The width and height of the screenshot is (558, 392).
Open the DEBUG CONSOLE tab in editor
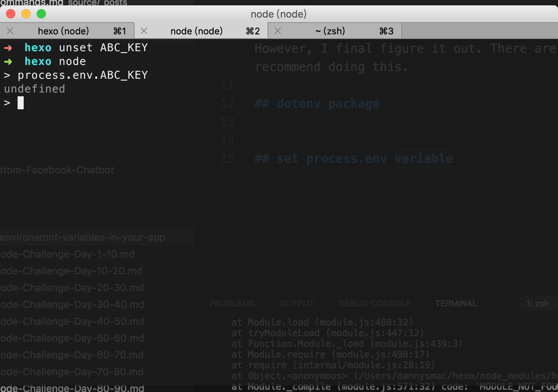[x=375, y=304]
